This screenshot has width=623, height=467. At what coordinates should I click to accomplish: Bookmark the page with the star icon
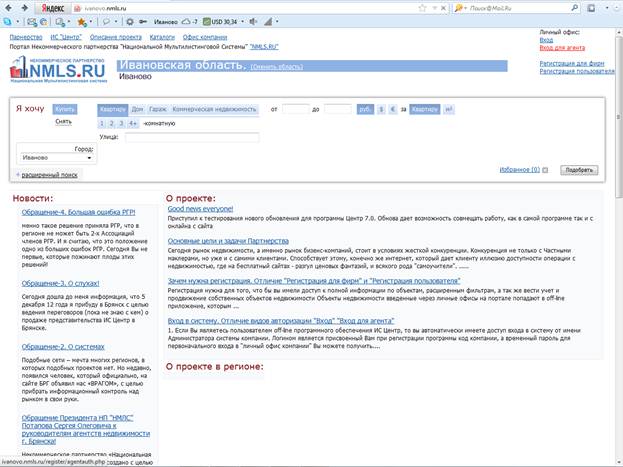422,8
